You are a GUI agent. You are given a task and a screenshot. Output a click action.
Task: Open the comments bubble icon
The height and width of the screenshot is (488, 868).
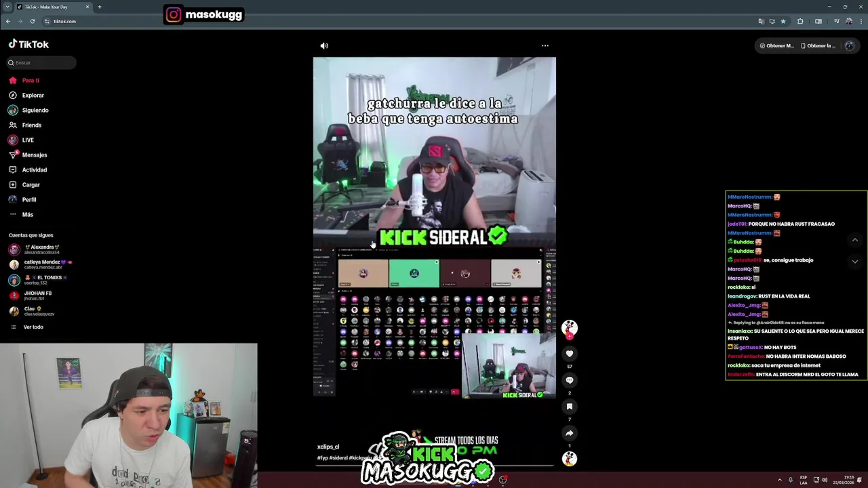[x=570, y=380]
